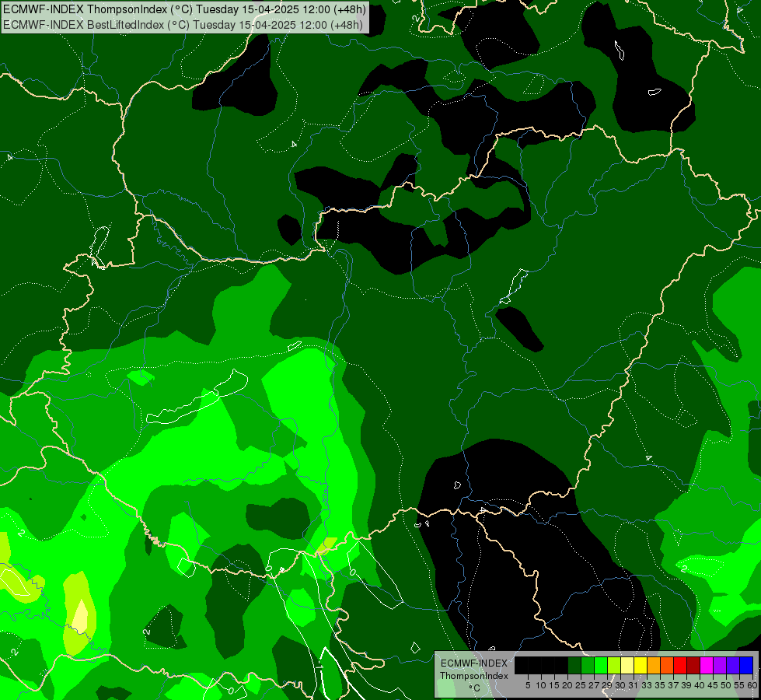The width and height of the screenshot is (761, 700).
Task: Click the legend tick label "39"
Action: click(686, 685)
